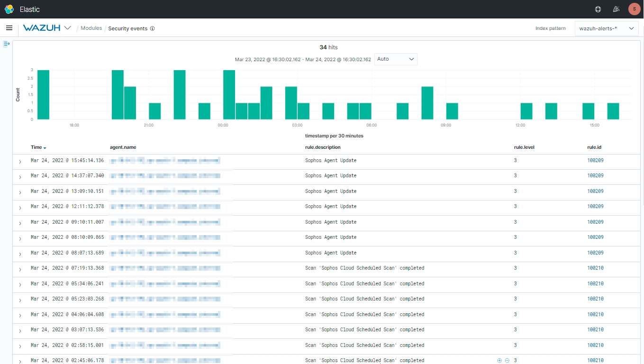
Task: Select Sophos Agent Update text at 15:45:14
Action: (x=331, y=160)
